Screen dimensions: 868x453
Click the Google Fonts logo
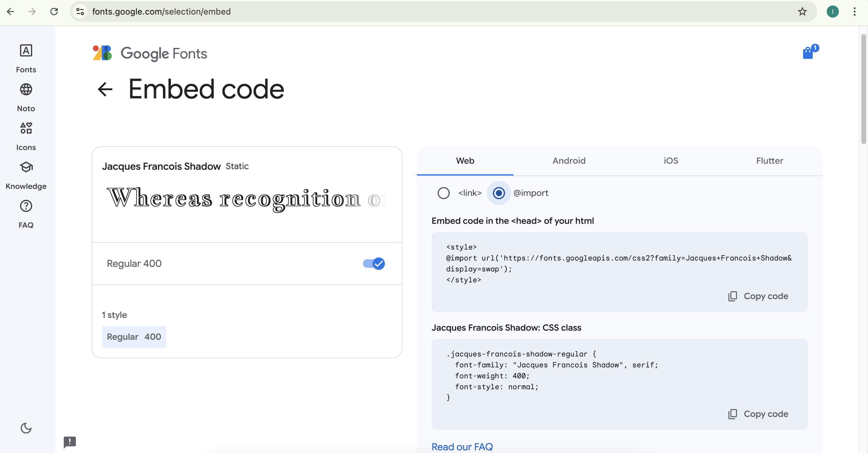click(150, 53)
